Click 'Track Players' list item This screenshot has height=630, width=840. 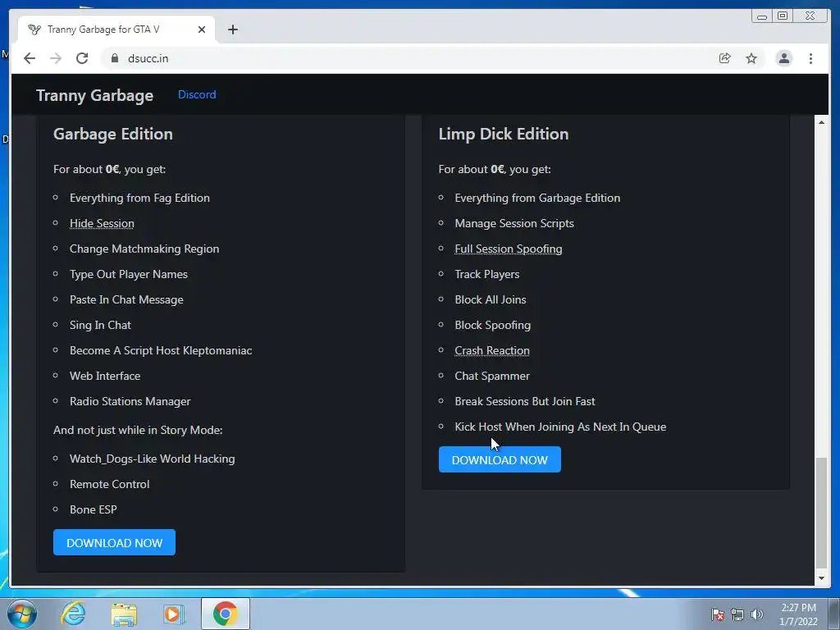(x=487, y=274)
